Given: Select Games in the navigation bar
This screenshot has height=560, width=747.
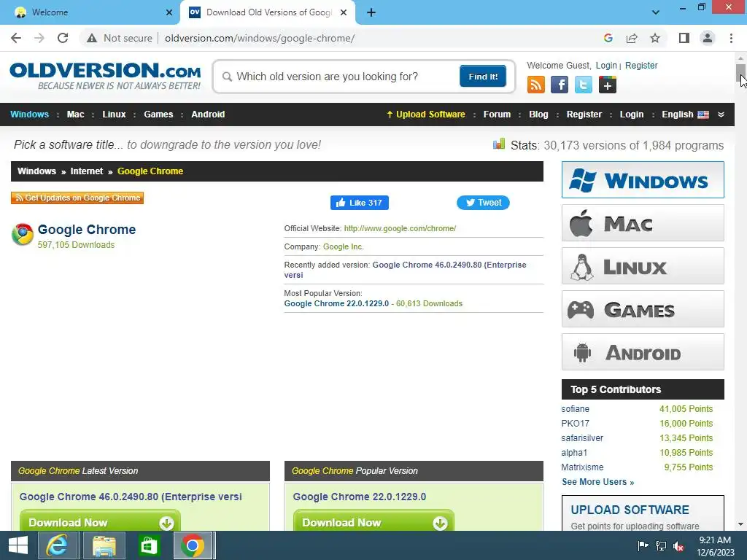Looking at the screenshot, I should tap(158, 114).
